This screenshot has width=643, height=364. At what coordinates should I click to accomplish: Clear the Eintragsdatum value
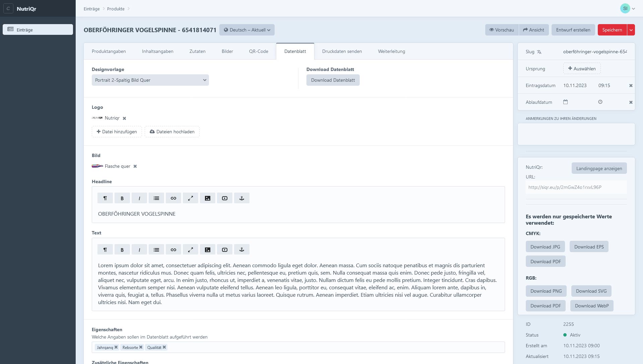631,86
